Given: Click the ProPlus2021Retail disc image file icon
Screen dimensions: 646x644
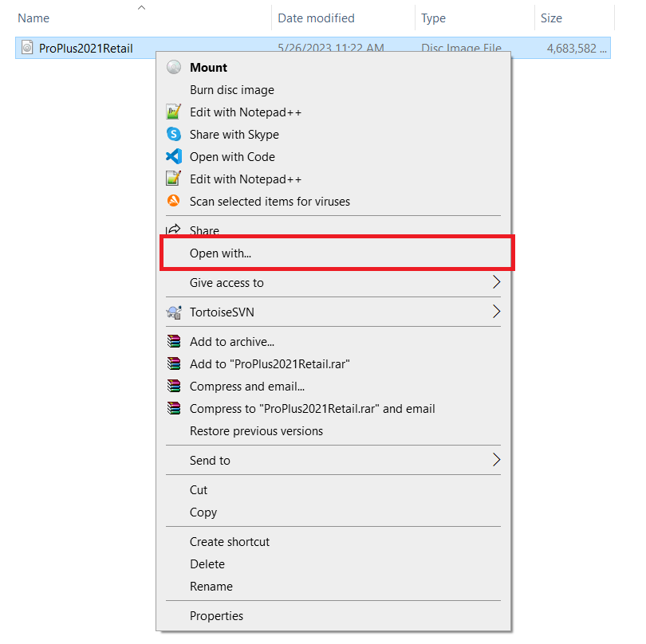Looking at the screenshot, I should pyautogui.click(x=27, y=47).
